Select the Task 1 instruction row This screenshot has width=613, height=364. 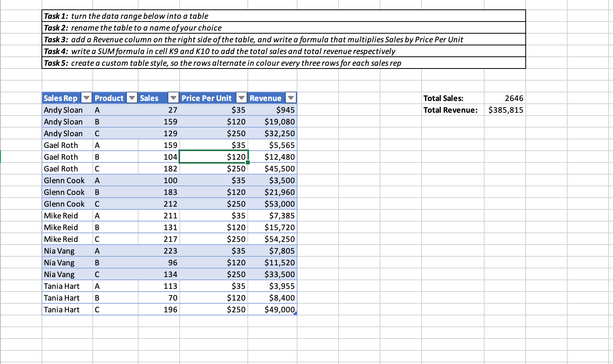[x=284, y=16]
